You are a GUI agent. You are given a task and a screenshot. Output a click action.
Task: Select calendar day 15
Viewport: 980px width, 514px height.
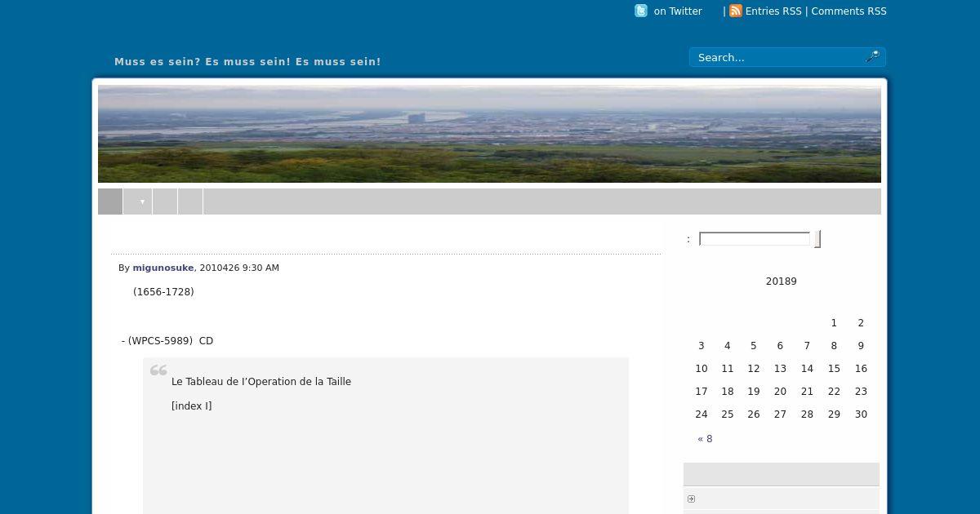pyautogui.click(x=834, y=369)
